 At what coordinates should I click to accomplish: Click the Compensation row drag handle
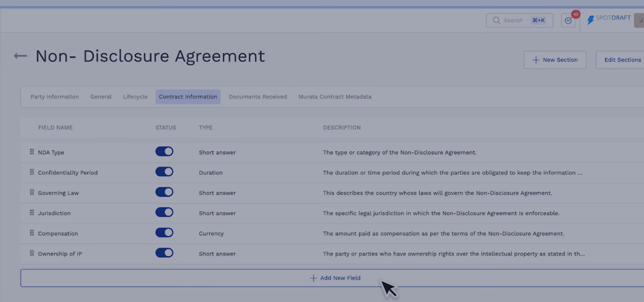(32, 233)
